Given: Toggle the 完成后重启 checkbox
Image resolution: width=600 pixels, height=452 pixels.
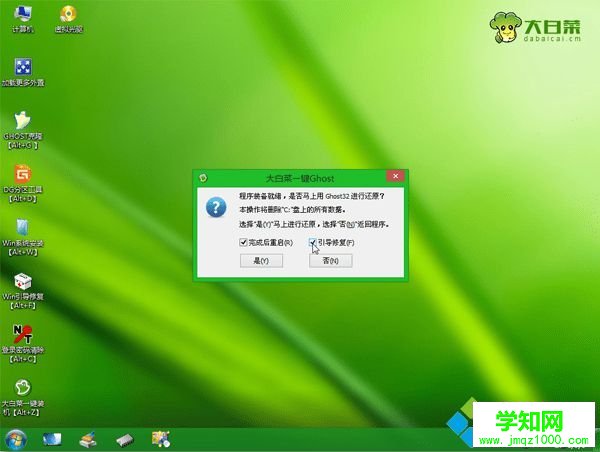Looking at the screenshot, I should click(243, 243).
